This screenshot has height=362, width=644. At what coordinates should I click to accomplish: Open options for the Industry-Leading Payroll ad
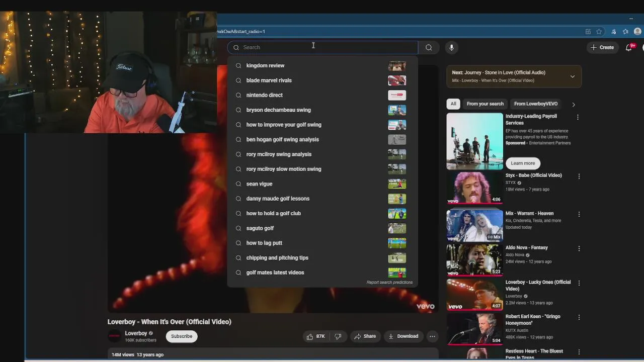click(578, 117)
